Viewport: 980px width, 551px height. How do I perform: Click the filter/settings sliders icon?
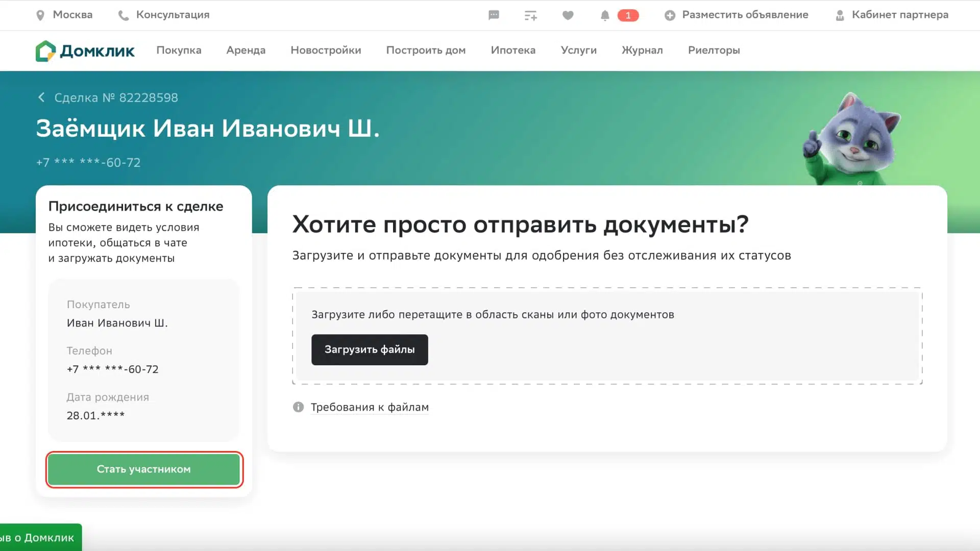pyautogui.click(x=531, y=15)
